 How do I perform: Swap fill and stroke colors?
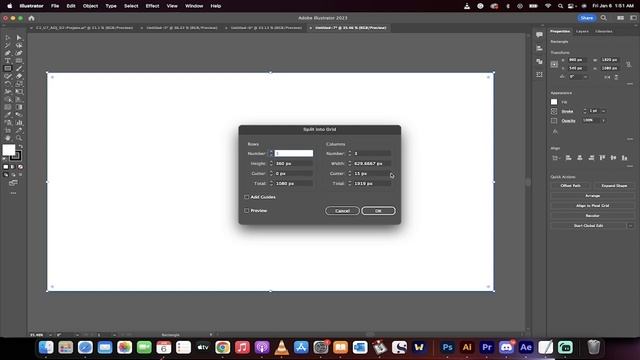[20, 146]
